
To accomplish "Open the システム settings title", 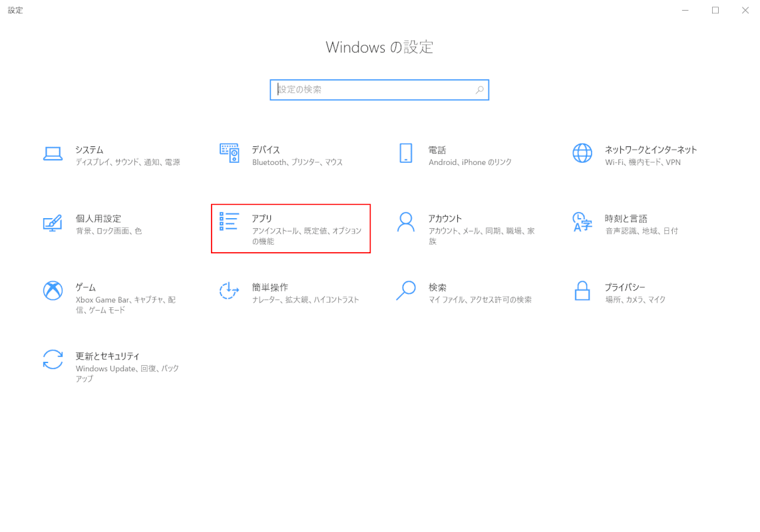I will pyautogui.click(x=89, y=150).
